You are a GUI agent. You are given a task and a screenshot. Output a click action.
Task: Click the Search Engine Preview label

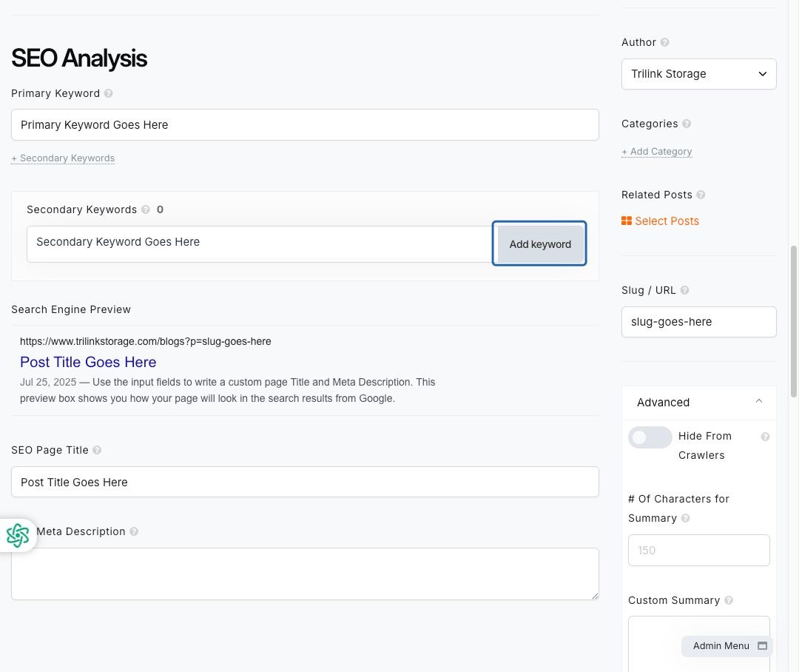(x=71, y=309)
